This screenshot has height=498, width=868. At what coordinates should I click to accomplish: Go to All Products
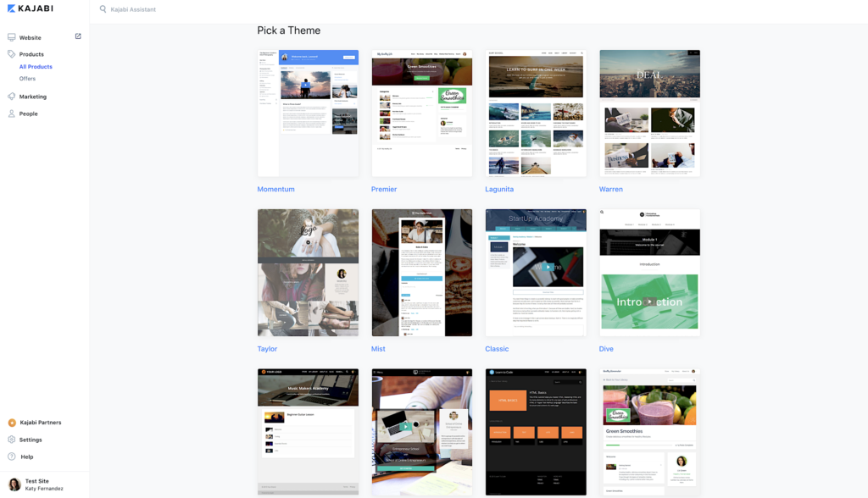[36, 66]
